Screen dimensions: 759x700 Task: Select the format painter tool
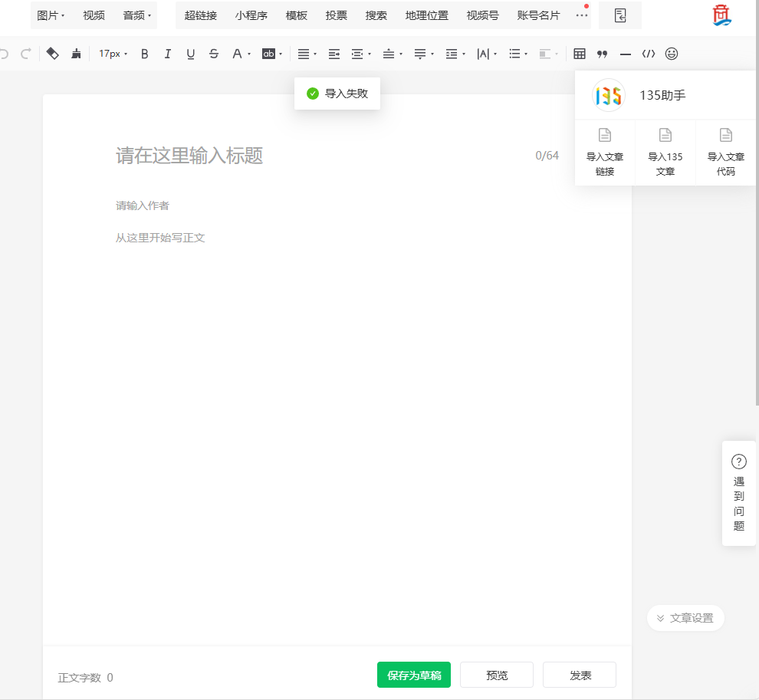coord(52,54)
